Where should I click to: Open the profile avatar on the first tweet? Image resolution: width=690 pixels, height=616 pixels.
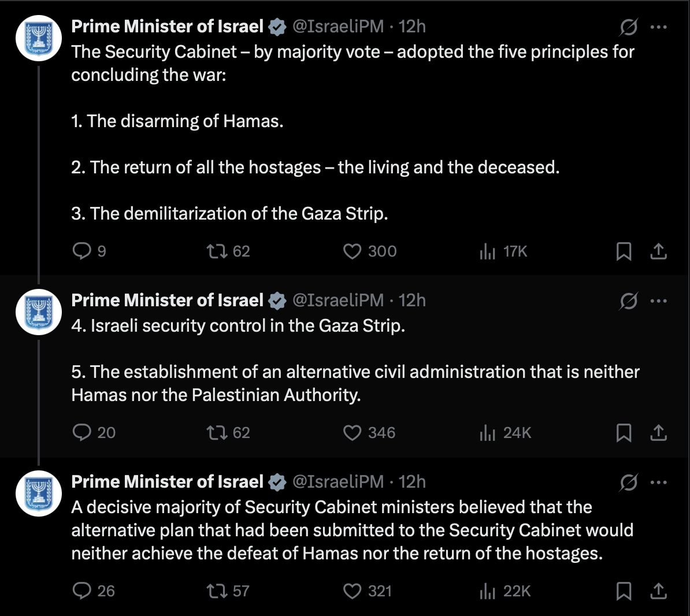click(x=39, y=38)
